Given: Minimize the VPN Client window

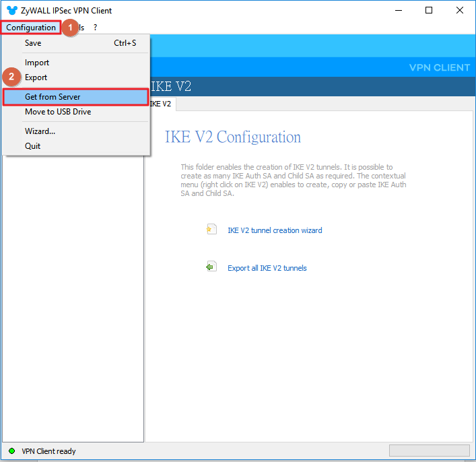Looking at the screenshot, I should [399, 10].
